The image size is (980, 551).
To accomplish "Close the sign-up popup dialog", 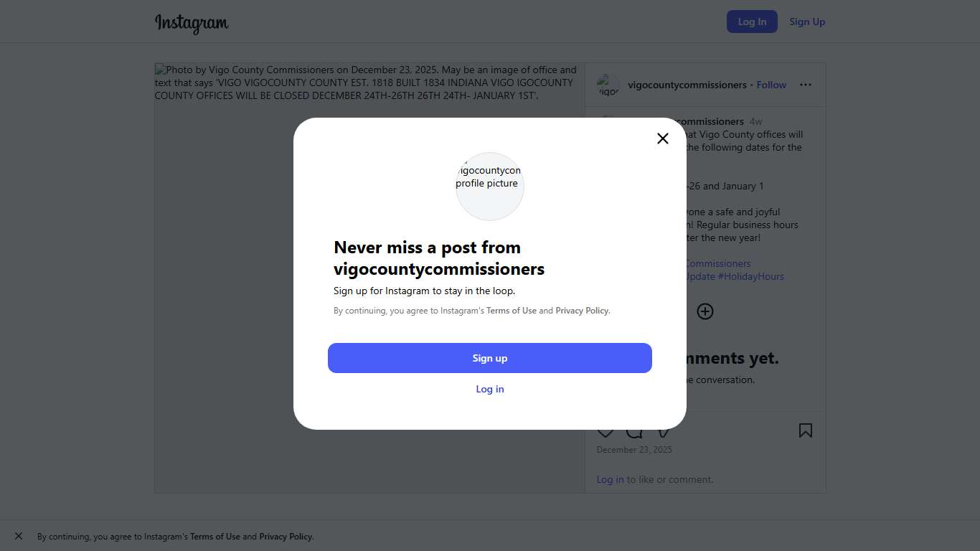I will [x=663, y=138].
